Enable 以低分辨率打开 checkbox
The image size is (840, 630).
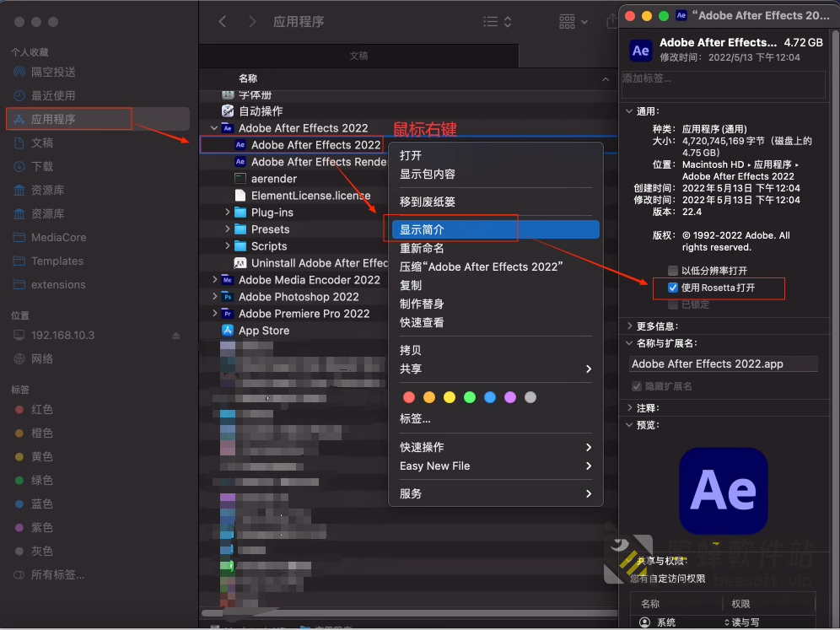click(673, 270)
